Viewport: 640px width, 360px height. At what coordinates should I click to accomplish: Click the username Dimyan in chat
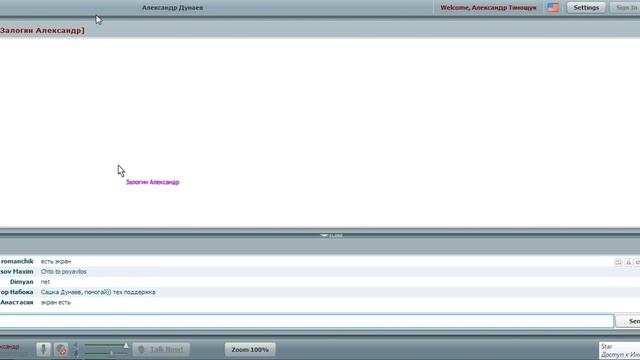tap(22, 282)
